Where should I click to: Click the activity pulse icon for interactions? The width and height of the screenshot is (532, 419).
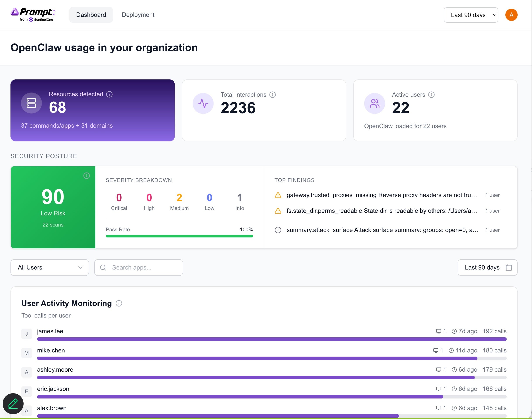point(203,103)
